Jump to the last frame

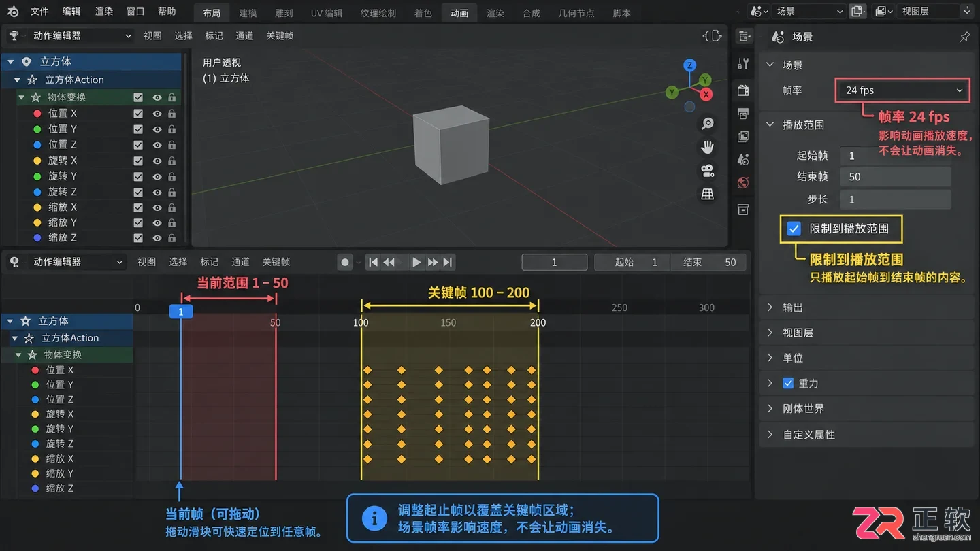click(x=447, y=262)
